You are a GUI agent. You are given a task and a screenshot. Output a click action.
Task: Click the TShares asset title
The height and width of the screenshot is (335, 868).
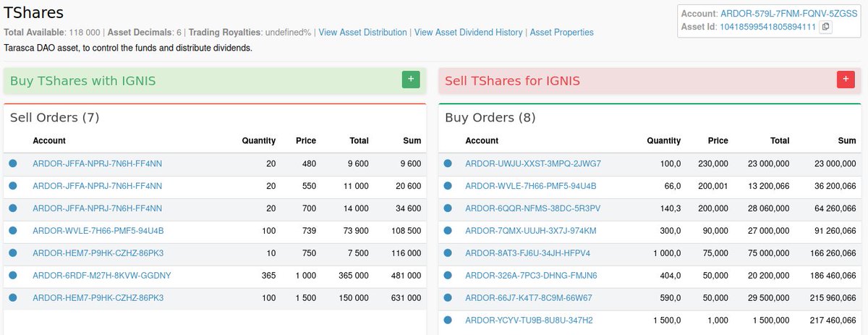pos(33,12)
